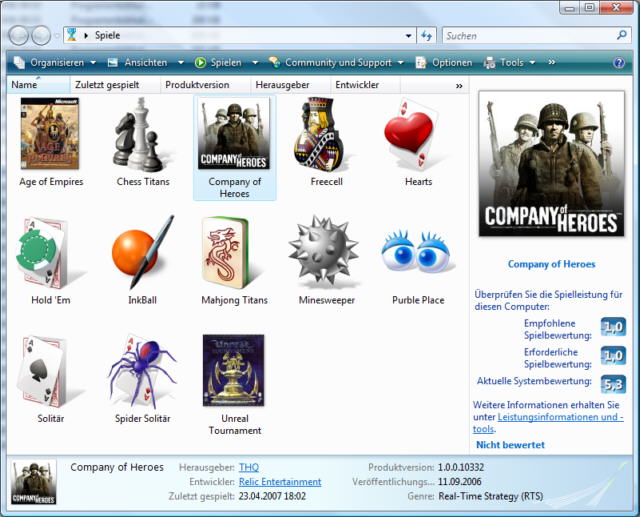Click the Erforderliche Spielbewertung 1,0 badge
Image resolution: width=640 pixels, height=517 pixels.
point(613,355)
